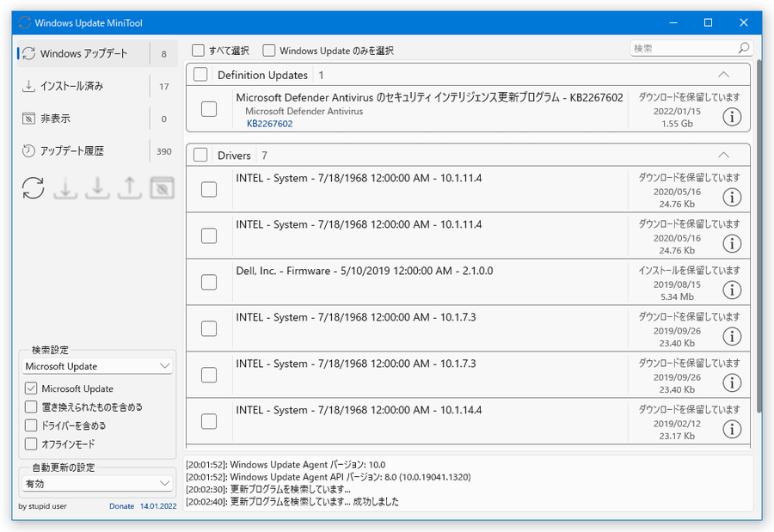774x532 pixels.
Task: Click the Donate link
Action: pos(121,506)
